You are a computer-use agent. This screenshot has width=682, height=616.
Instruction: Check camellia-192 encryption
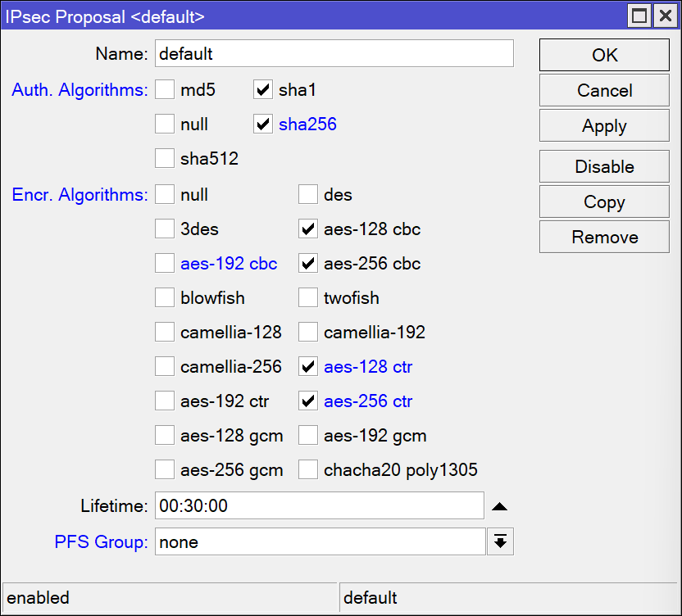click(308, 332)
